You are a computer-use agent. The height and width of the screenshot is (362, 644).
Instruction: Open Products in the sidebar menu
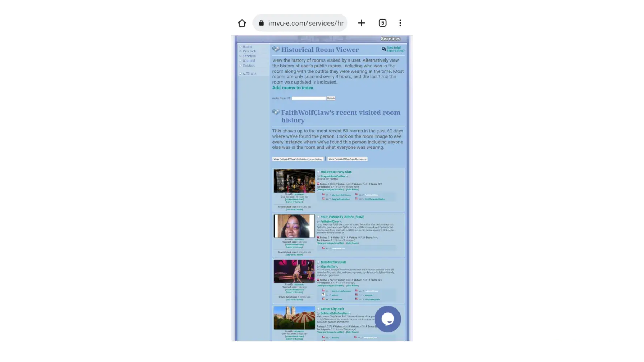250,51
